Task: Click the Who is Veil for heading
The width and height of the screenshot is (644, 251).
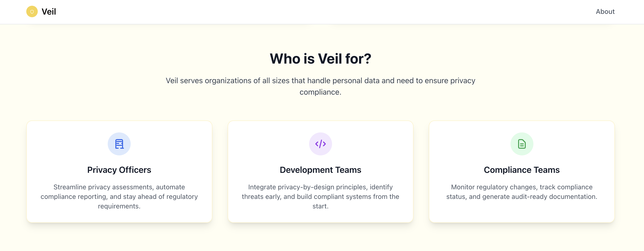Action: [x=320, y=59]
